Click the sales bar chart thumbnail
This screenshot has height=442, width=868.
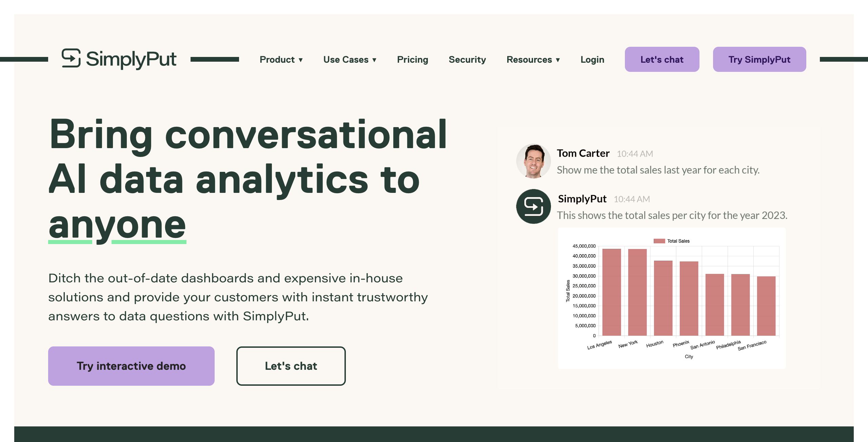coord(671,298)
